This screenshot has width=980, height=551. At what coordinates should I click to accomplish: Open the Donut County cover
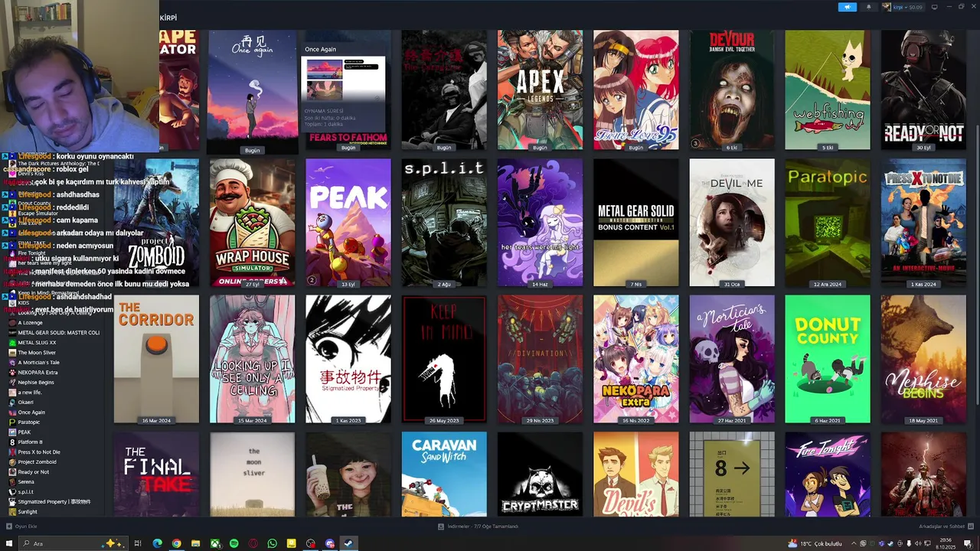828,359
